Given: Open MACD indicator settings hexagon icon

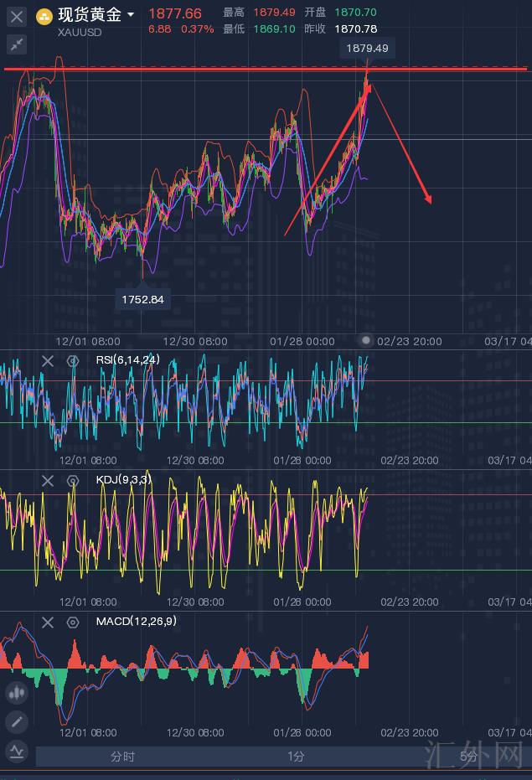Looking at the screenshot, I should tap(73, 622).
